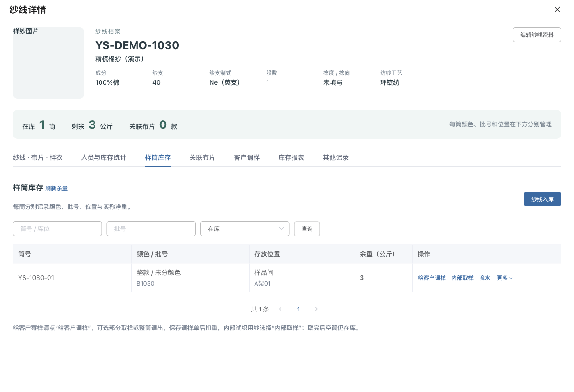Click the batch number B1030
Viewport: 574px width, 392px height.
pyautogui.click(x=145, y=283)
